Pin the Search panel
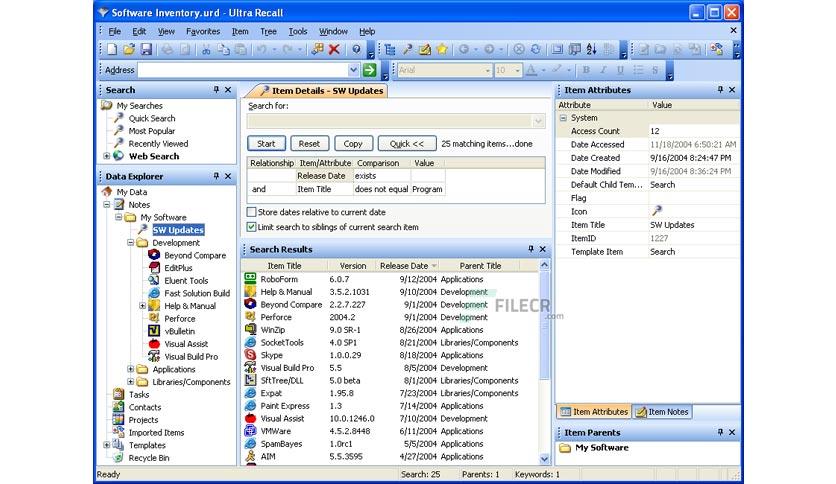 216,90
